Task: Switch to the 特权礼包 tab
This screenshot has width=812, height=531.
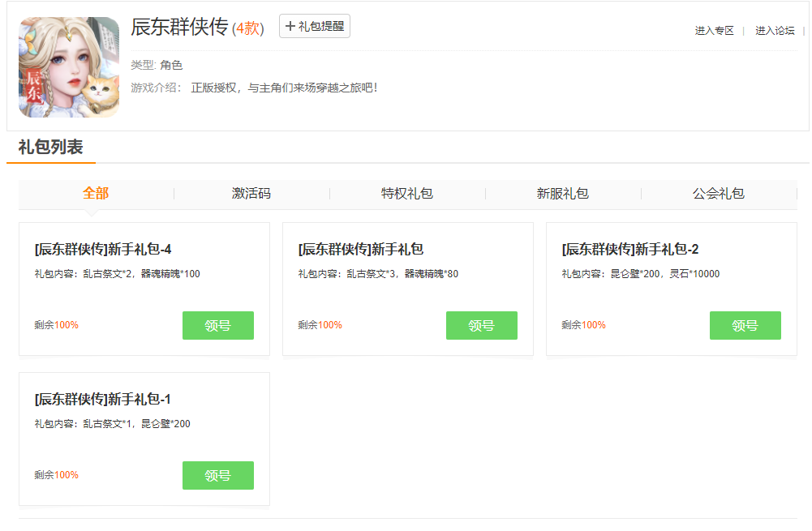Action: click(x=407, y=194)
